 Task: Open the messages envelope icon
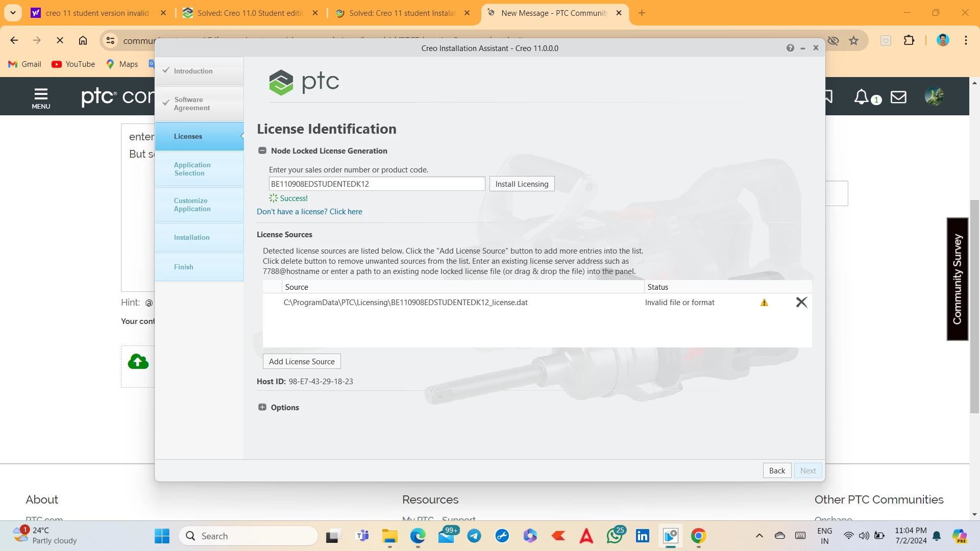click(898, 96)
